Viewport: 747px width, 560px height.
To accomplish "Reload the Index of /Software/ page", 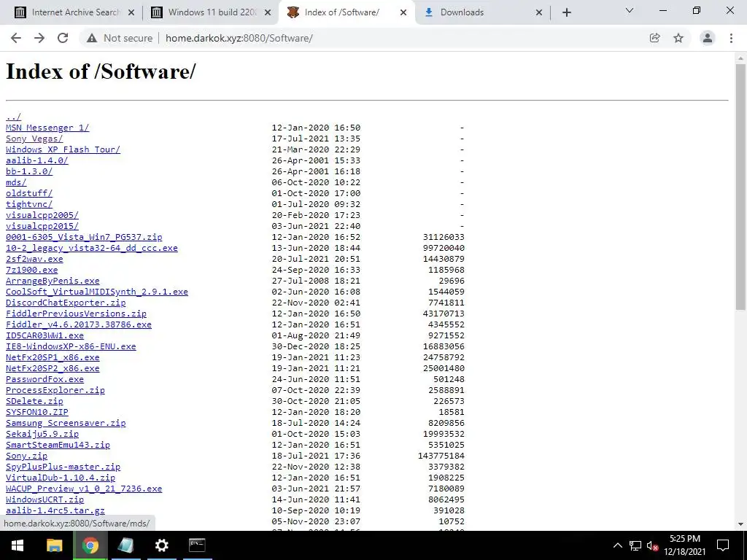I will pos(63,38).
